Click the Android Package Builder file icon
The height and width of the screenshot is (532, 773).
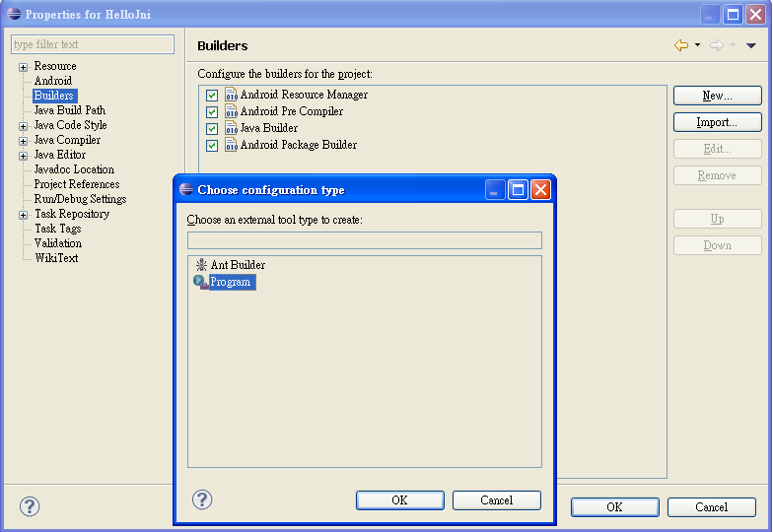click(x=231, y=144)
